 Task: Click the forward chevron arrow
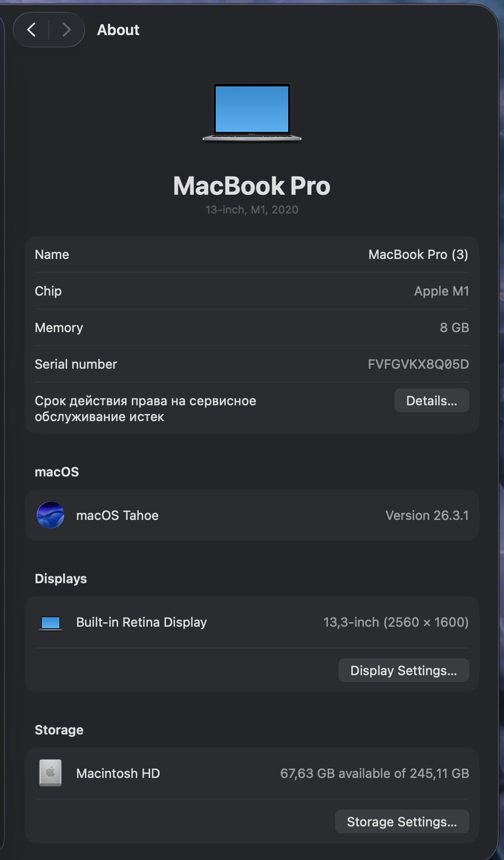[66, 30]
